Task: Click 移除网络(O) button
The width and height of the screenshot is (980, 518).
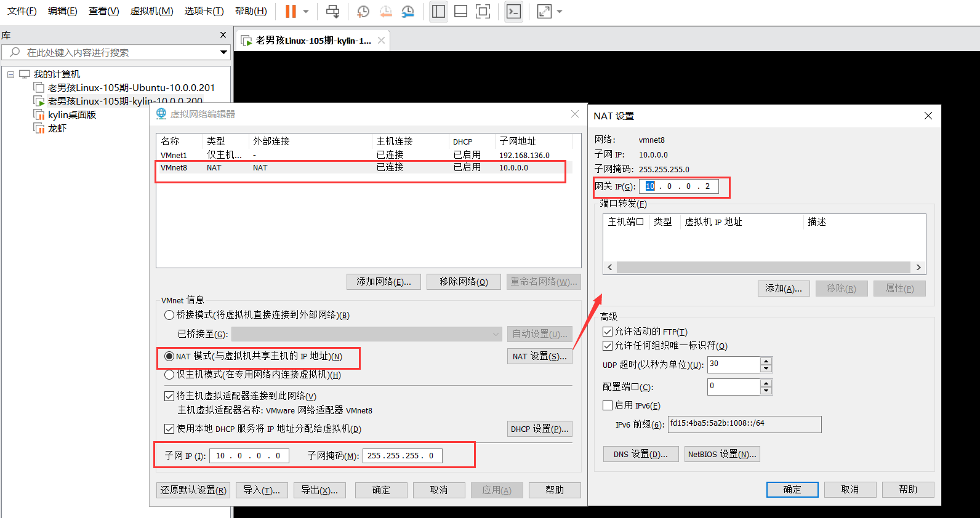Action: [464, 282]
